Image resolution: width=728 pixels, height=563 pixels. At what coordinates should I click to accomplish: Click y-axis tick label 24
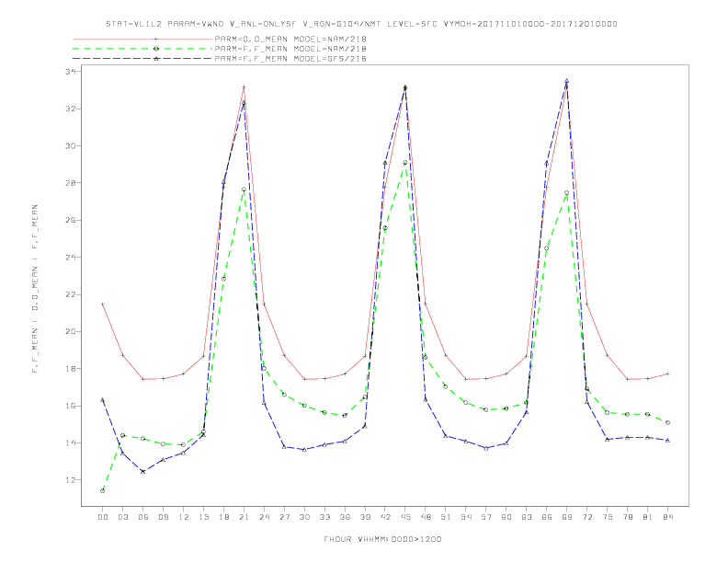[71, 258]
